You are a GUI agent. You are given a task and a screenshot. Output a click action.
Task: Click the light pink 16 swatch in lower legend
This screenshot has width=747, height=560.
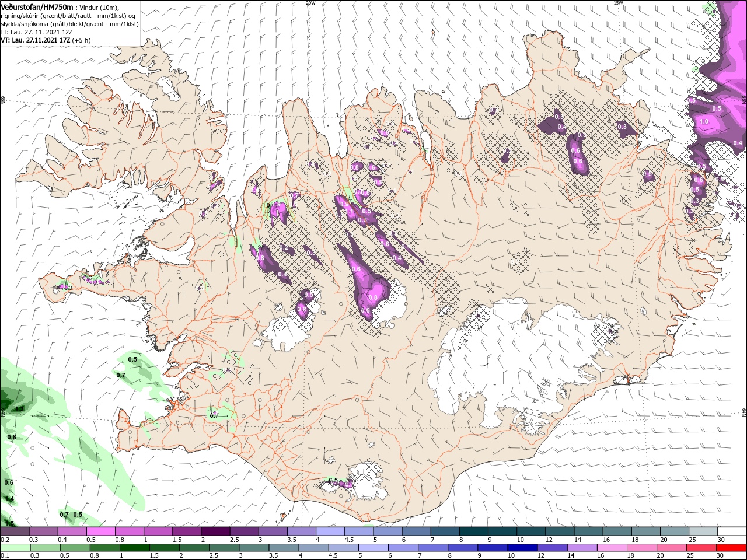point(612,548)
